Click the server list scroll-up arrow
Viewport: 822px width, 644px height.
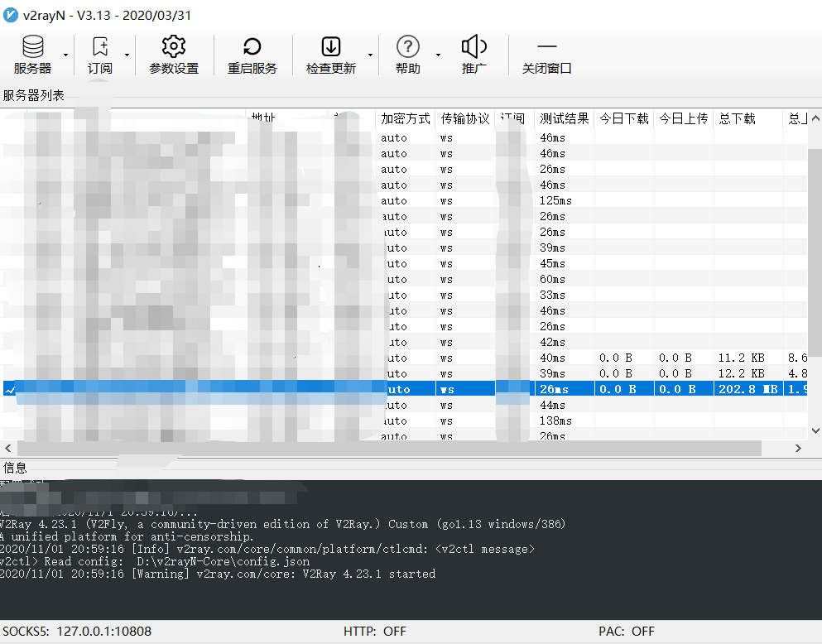[815, 118]
